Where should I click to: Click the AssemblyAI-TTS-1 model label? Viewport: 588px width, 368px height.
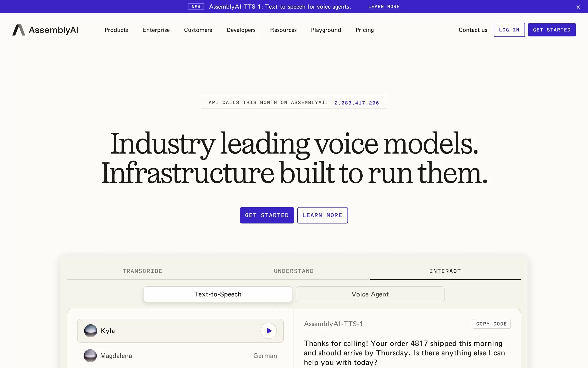pyautogui.click(x=333, y=324)
